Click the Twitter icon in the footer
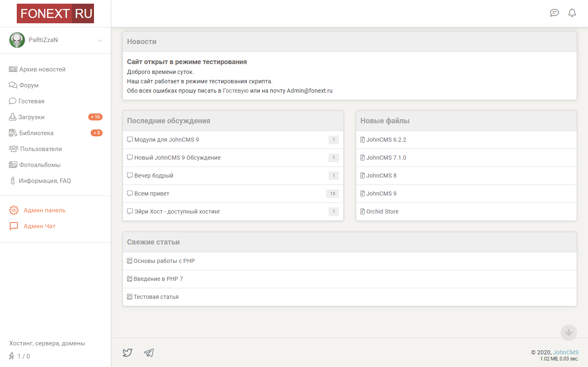This screenshot has width=588, height=367. coord(127,353)
